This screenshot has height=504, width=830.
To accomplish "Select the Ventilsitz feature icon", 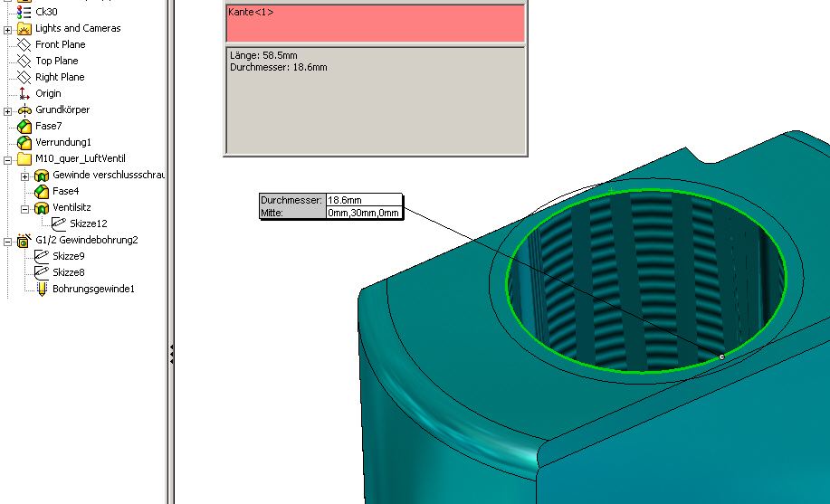I will pyautogui.click(x=42, y=208).
